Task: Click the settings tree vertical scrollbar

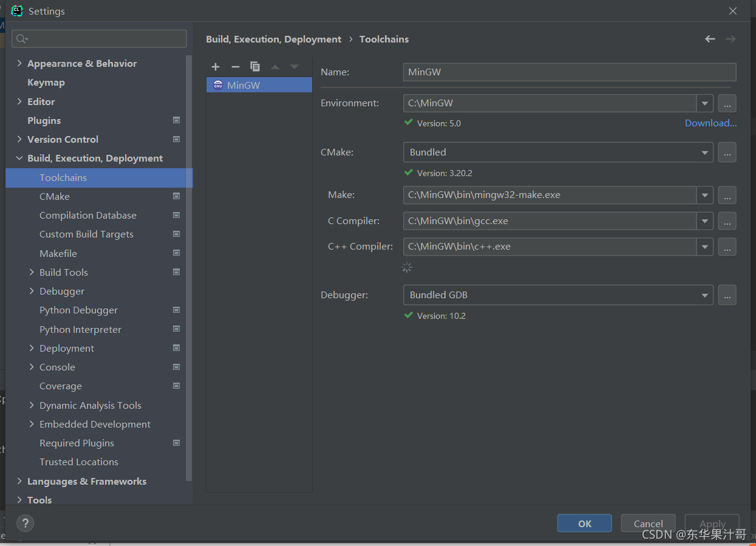Action: pos(189,267)
